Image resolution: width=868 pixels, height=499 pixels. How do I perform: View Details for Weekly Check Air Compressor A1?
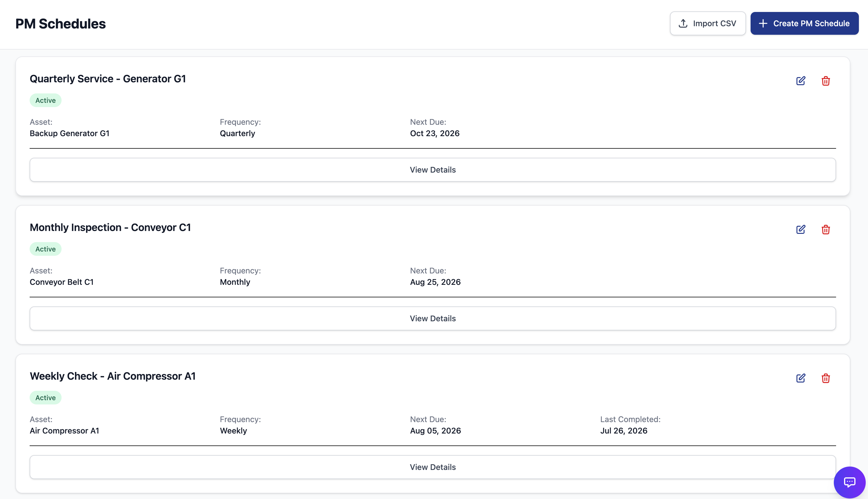click(433, 467)
